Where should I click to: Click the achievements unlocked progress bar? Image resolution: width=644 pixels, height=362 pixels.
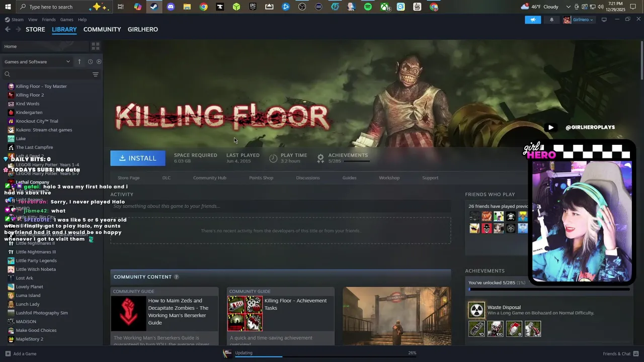click(549, 290)
